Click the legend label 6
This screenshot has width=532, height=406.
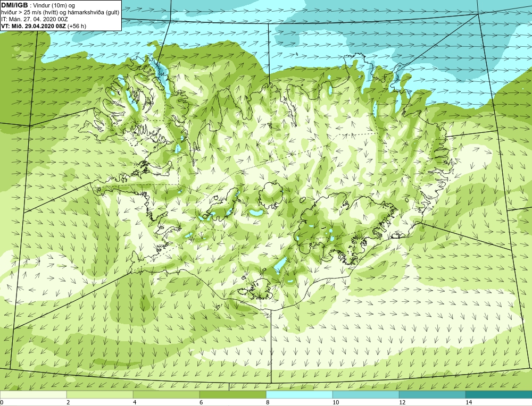tap(201, 402)
